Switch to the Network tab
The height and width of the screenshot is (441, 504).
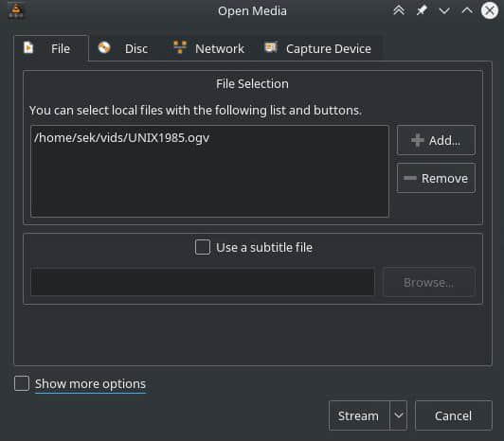tap(208, 48)
